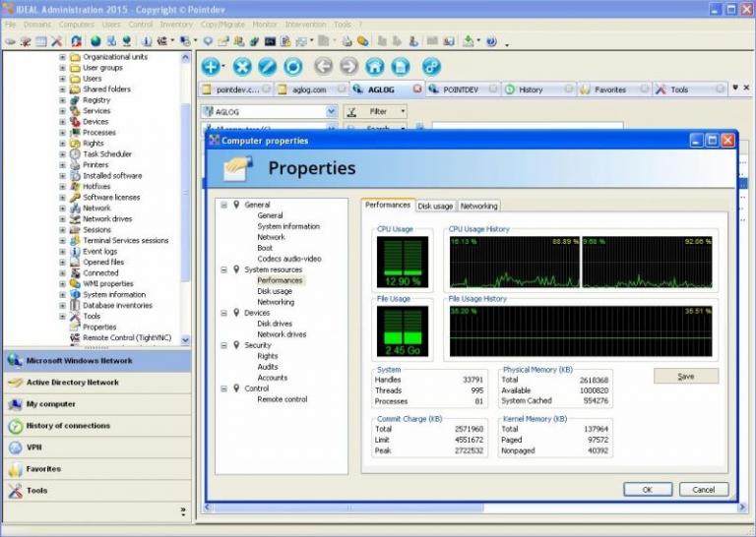Click the blue home icon in toolbar
This screenshot has height=537, width=756.
click(375, 67)
